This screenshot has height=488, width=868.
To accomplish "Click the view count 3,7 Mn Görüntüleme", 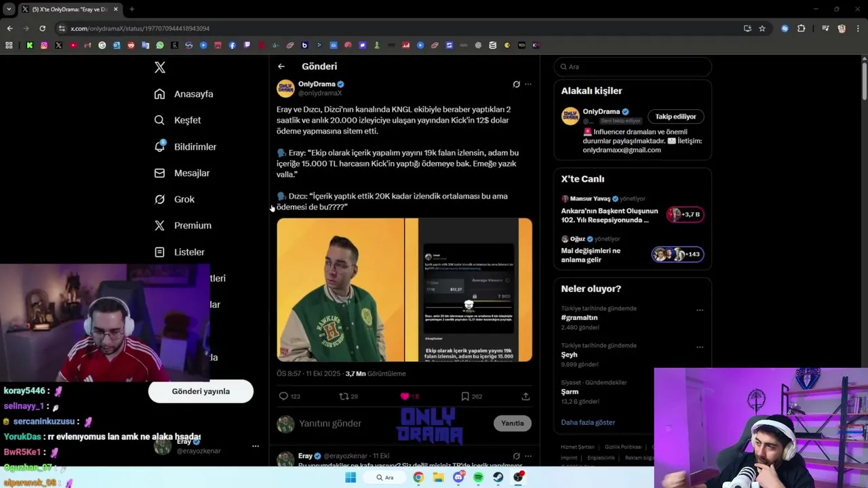I will click(376, 373).
